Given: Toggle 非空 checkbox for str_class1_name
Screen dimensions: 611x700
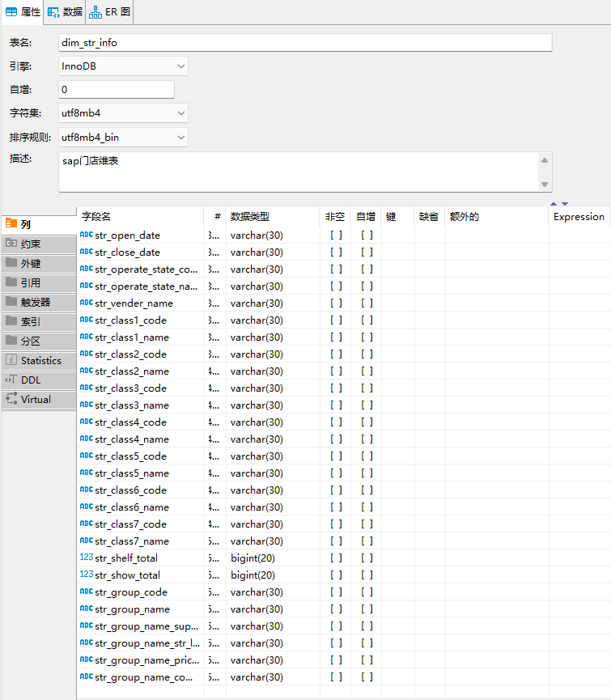Looking at the screenshot, I should coord(336,337).
